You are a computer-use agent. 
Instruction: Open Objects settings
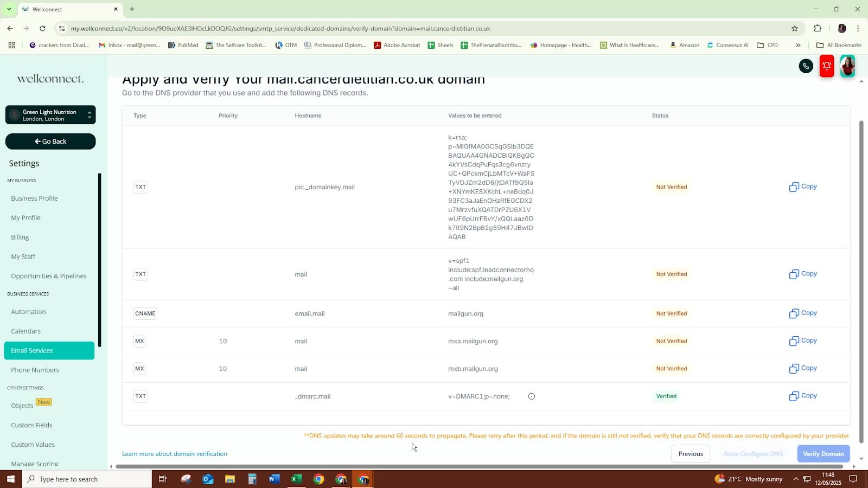[x=22, y=406]
